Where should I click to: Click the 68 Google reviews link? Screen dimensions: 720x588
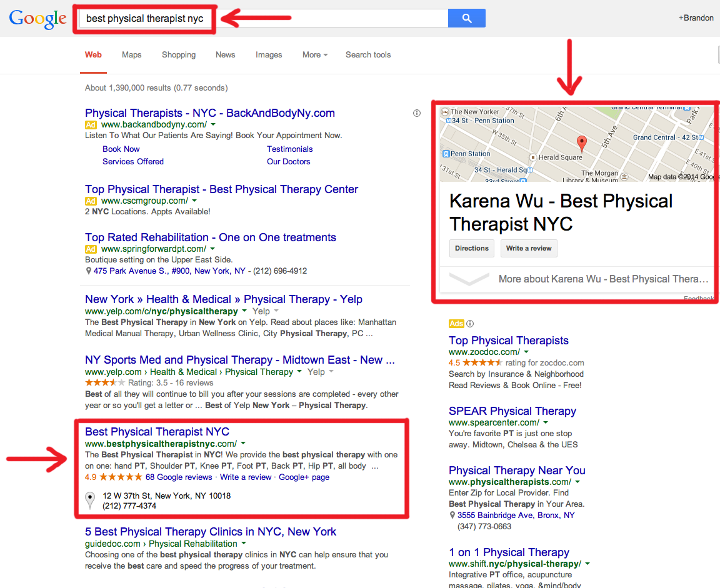click(x=179, y=477)
